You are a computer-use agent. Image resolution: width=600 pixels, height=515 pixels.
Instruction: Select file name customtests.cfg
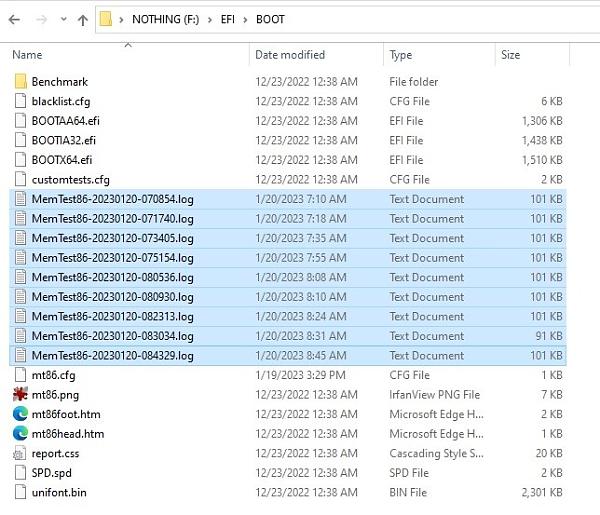point(70,179)
